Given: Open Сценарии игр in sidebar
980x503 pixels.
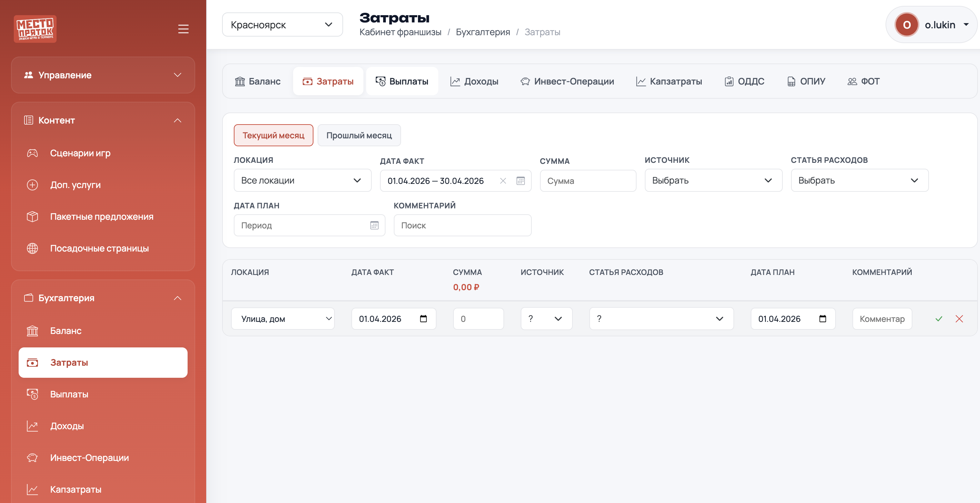Looking at the screenshot, I should coord(80,153).
